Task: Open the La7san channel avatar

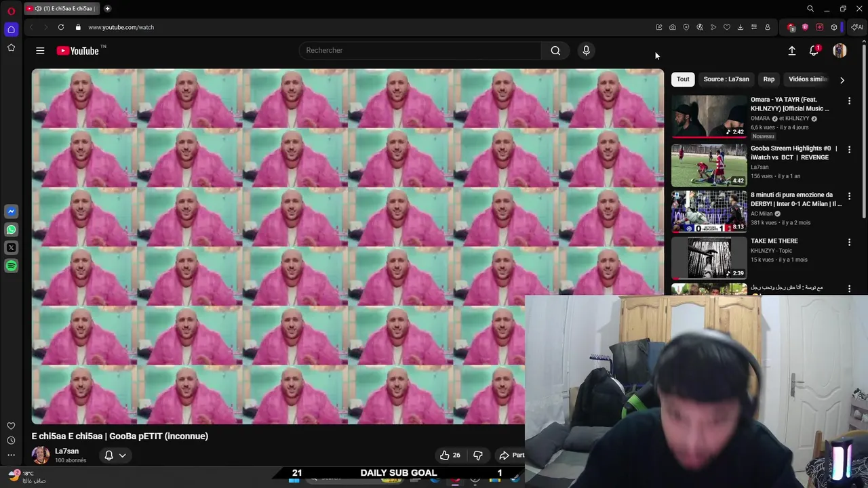Action: pyautogui.click(x=41, y=455)
